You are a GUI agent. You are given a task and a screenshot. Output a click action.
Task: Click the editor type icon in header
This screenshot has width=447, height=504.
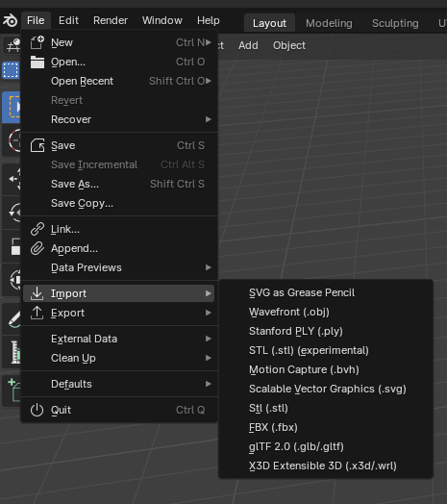coord(12,45)
